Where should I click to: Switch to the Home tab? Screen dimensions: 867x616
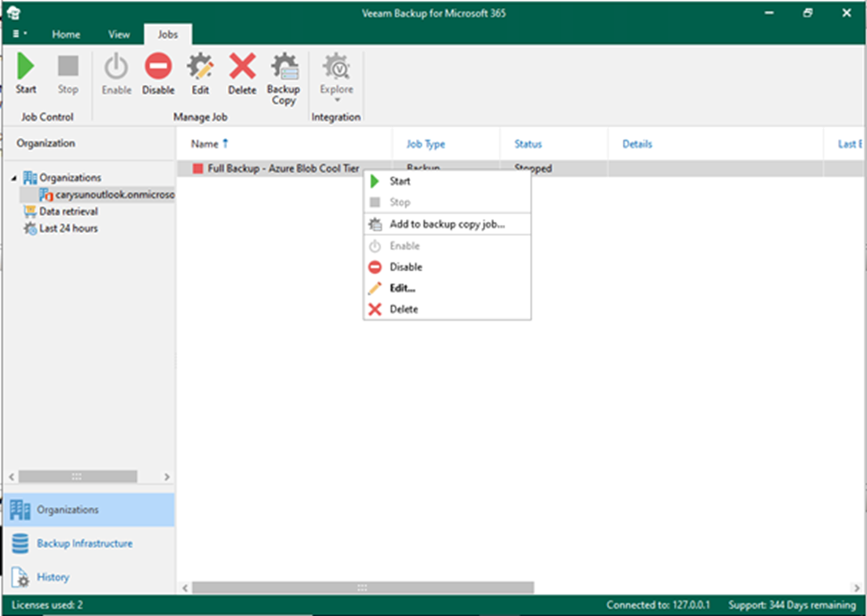pyautogui.click(x=66, y=34)
